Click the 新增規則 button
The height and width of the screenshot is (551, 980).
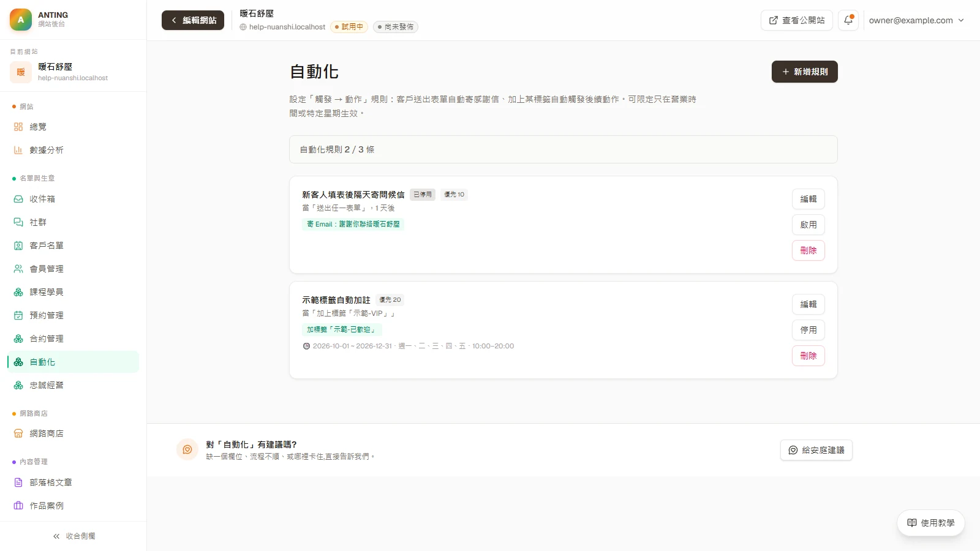click(x=805, y=72)
